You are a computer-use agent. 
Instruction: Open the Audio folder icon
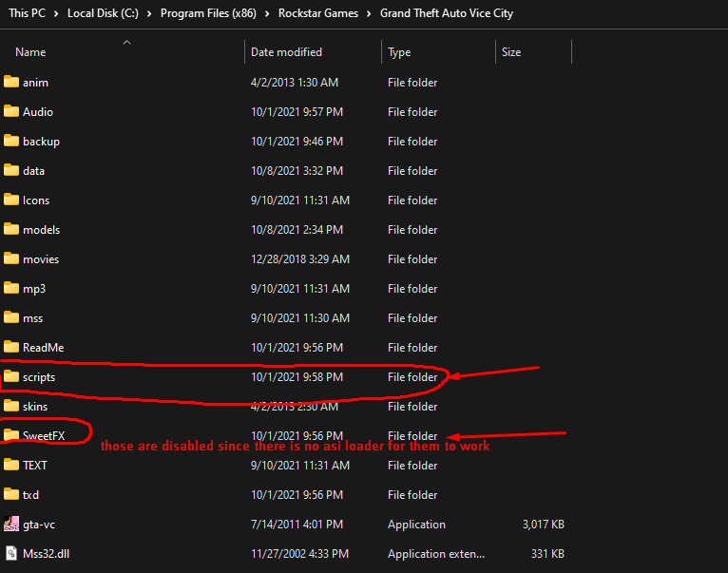pos(11,111)
